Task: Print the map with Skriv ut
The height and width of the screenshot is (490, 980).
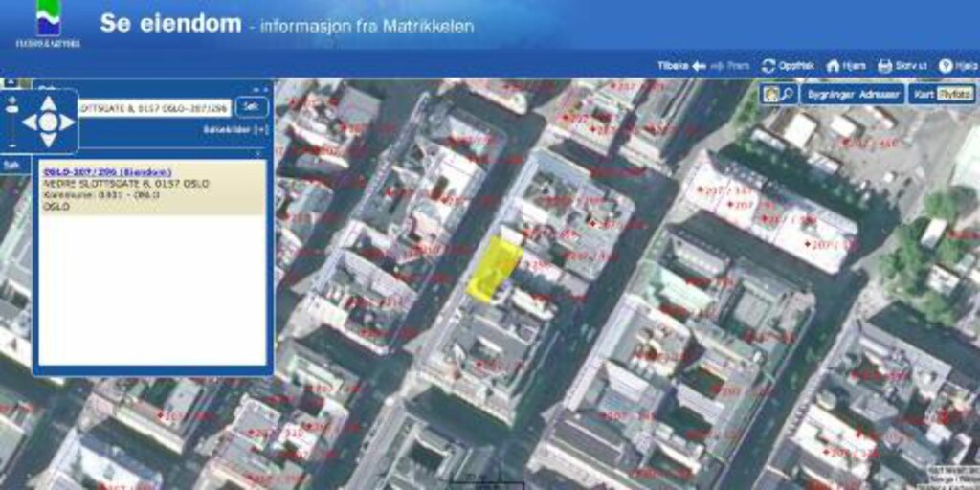Action: (904, 66)
